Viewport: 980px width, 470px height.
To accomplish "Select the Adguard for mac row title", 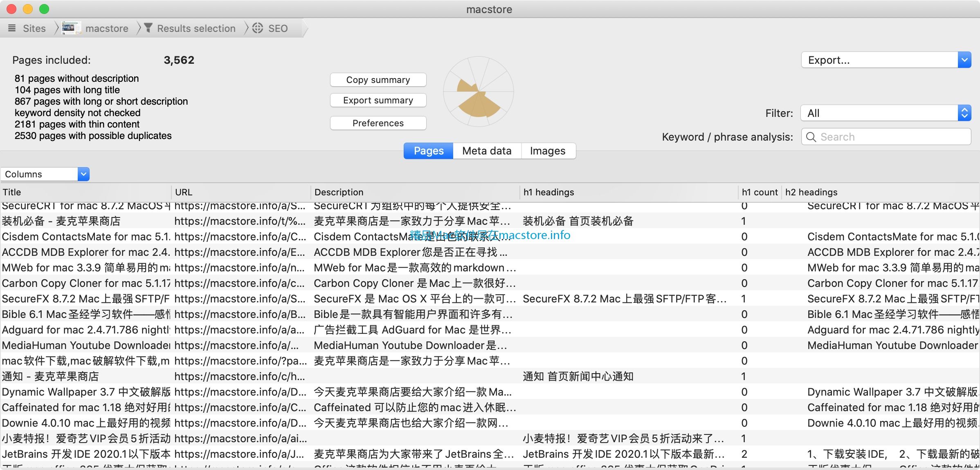I will point(86,330).
